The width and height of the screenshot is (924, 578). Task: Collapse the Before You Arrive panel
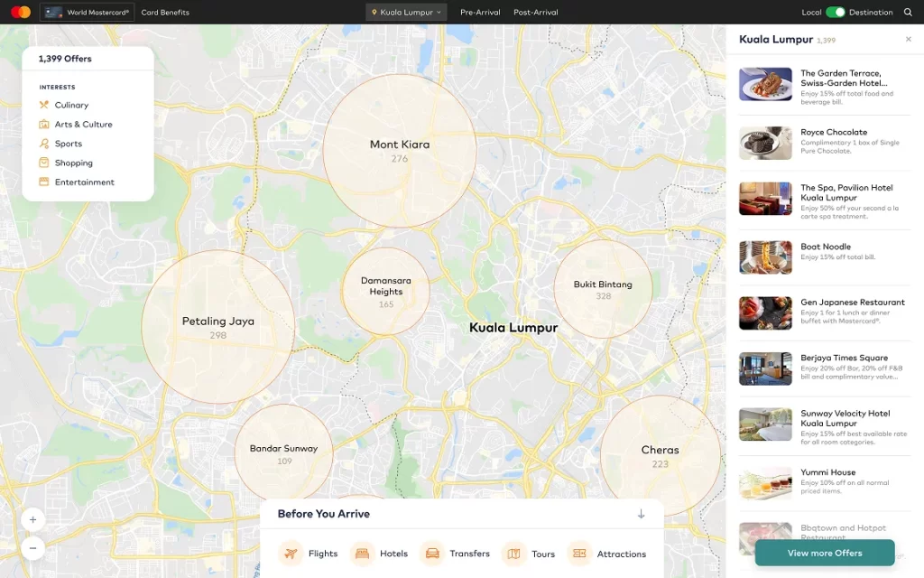641,514
